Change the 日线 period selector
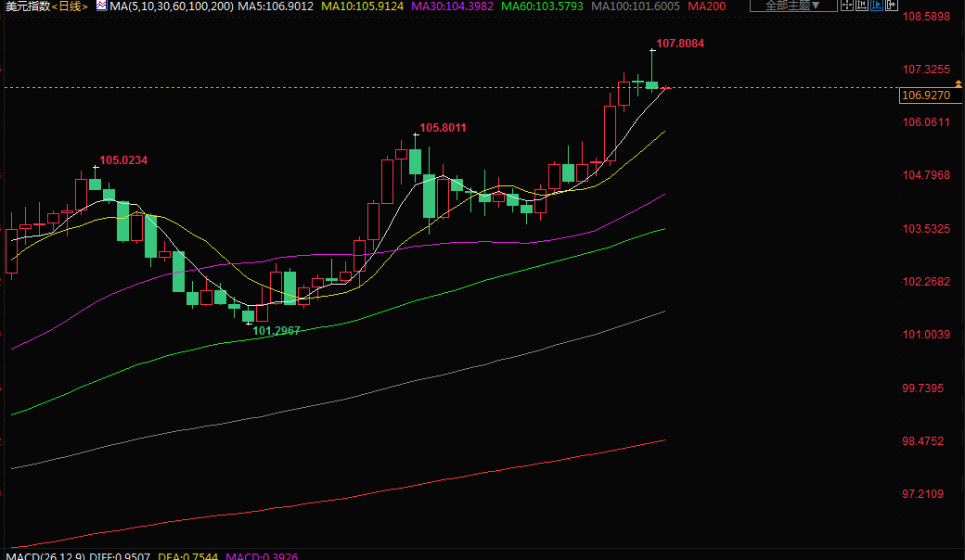 [x=71, y=6]
